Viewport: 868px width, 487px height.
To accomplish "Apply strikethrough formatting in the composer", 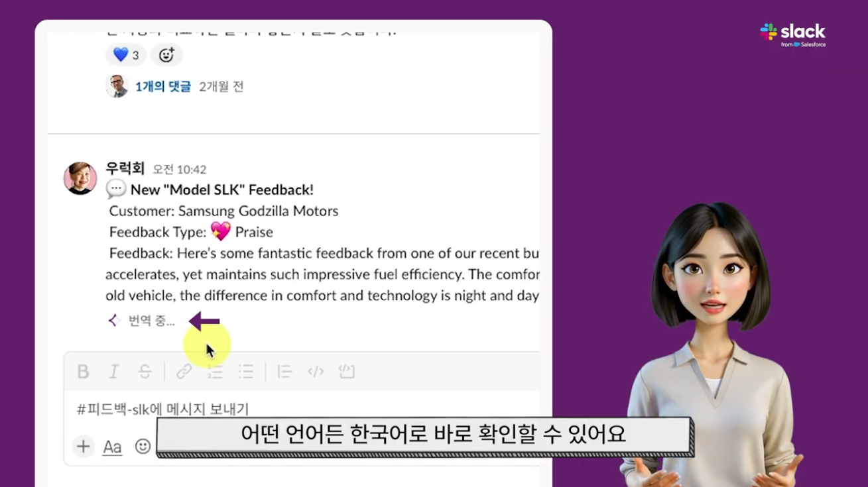I will pyautogui.click(x=145, y=372).
